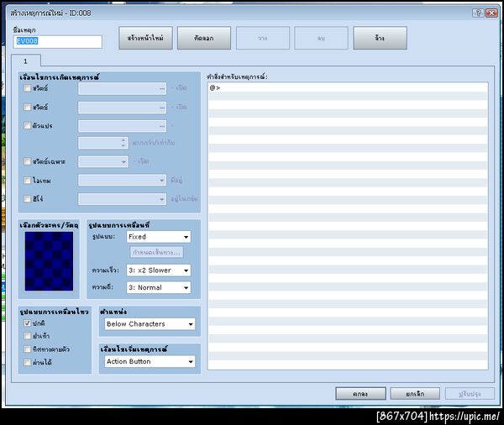Screen dimensions: 504x425
Task: Open the variable selection field
Action: [122, 126]
